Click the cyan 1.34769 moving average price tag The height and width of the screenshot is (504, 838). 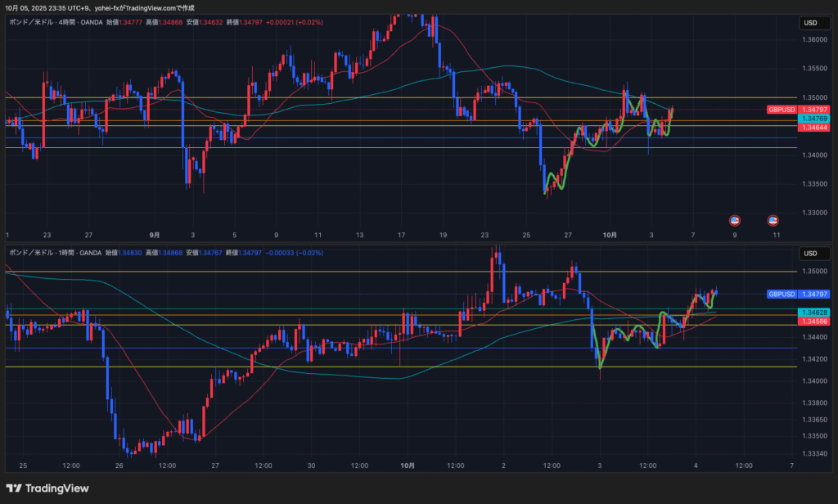(x=814, y=119)
